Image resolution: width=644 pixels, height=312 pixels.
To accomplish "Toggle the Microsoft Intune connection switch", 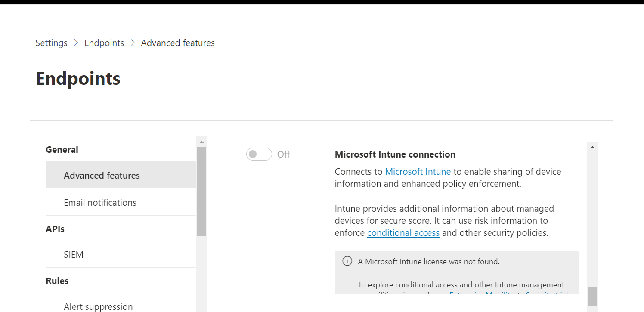I will point(259,154).
